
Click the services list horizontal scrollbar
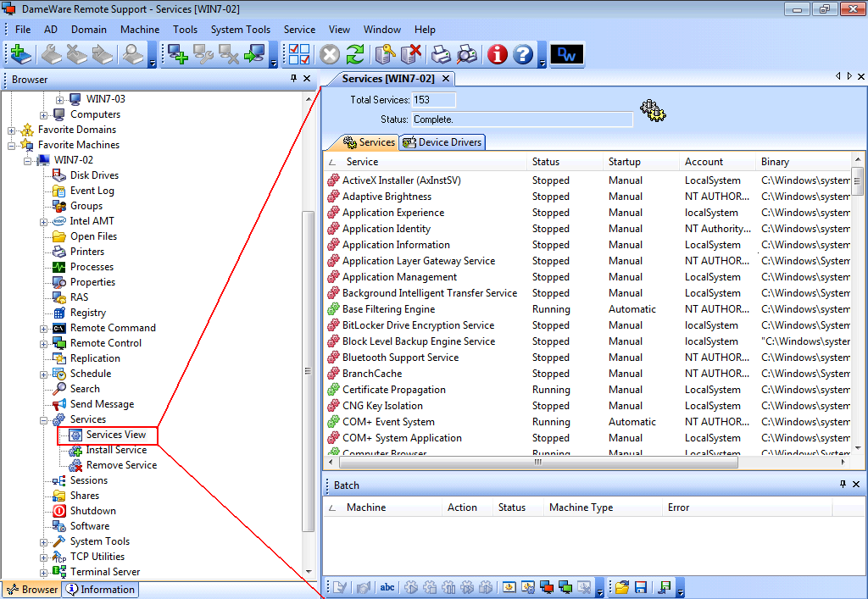(537, 463)
